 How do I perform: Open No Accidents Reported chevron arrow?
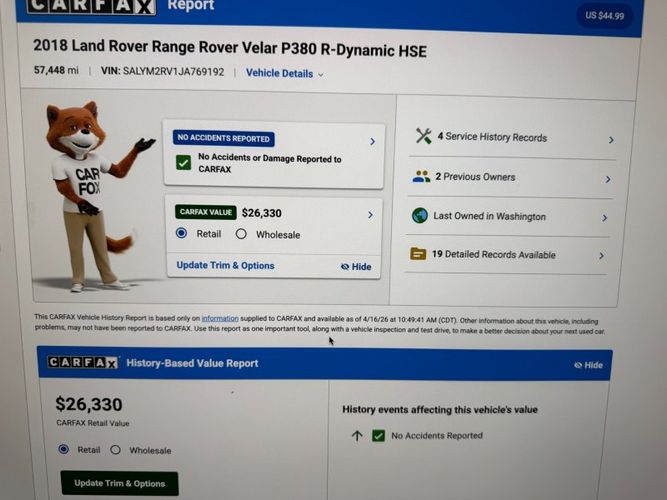click(372, 141)
